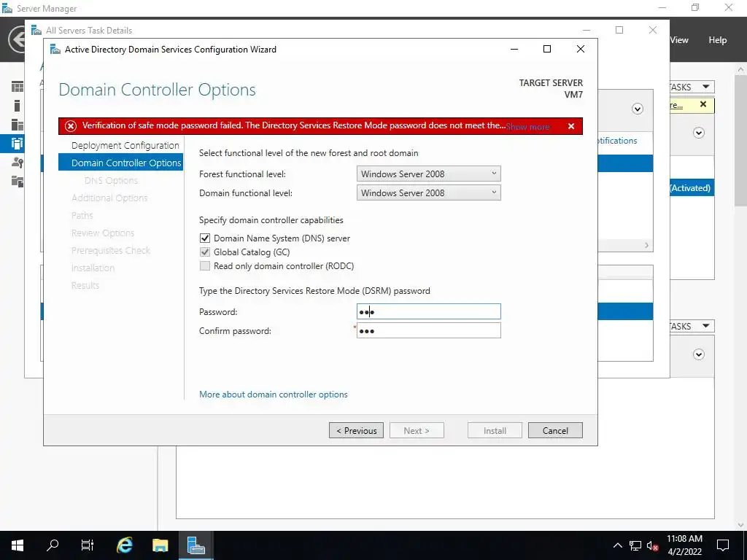Viewport: 747px width, 560px height.
Task: Show more of error message
Action: (528, 127)
